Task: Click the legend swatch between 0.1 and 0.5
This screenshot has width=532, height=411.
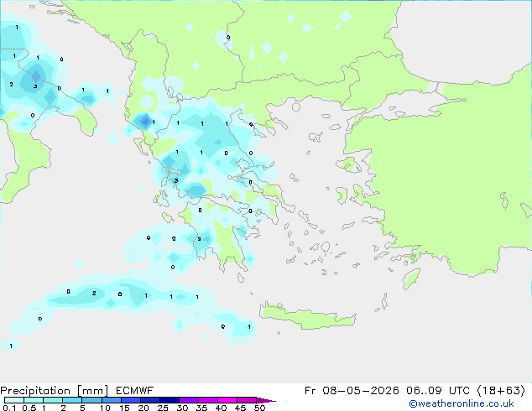Action: (x=14, y=400)
